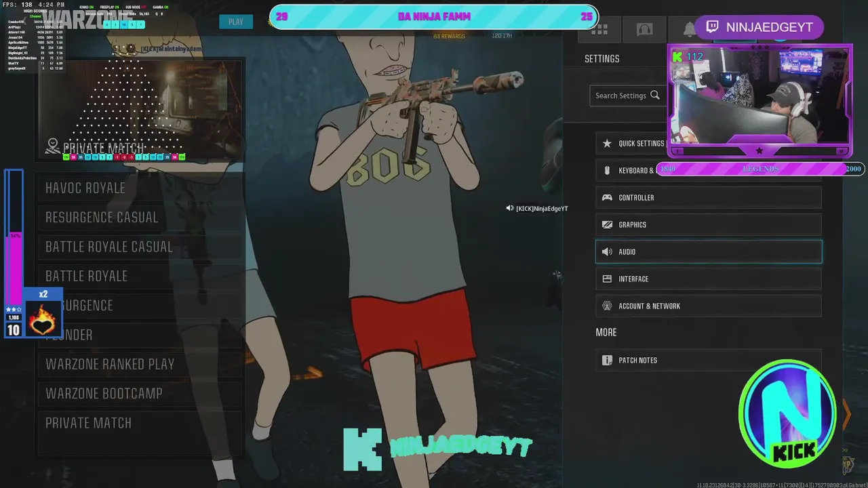This screenshot has width=868, height=488.
Task: Click the speaker icon beside Audio
Action: (607, 252)
